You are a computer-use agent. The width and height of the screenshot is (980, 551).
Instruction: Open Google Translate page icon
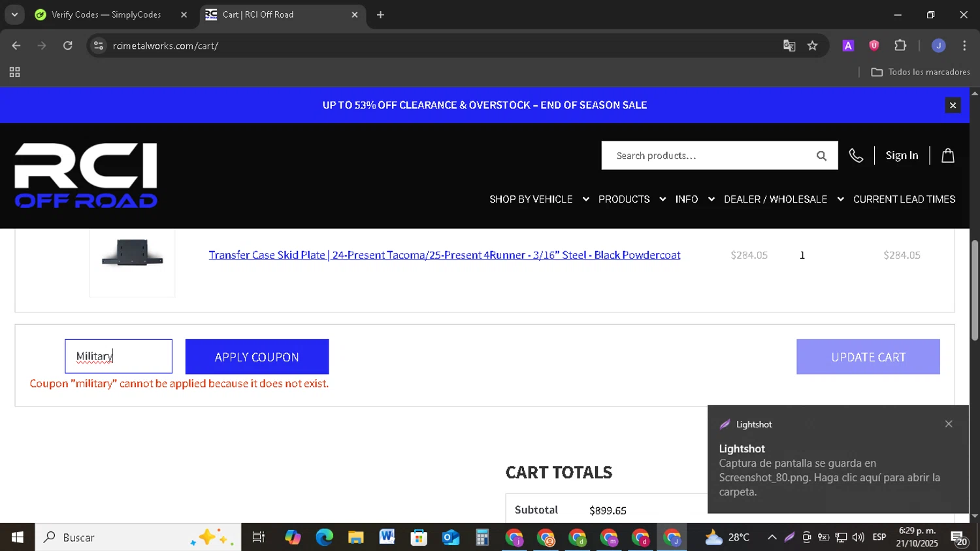(789, 46)
